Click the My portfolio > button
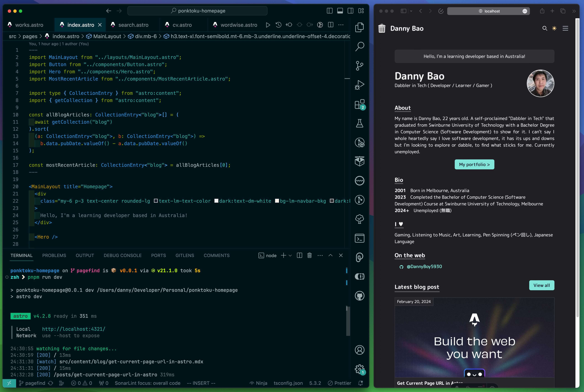This screenshot has width=584, height=392. tap(474, 164)
